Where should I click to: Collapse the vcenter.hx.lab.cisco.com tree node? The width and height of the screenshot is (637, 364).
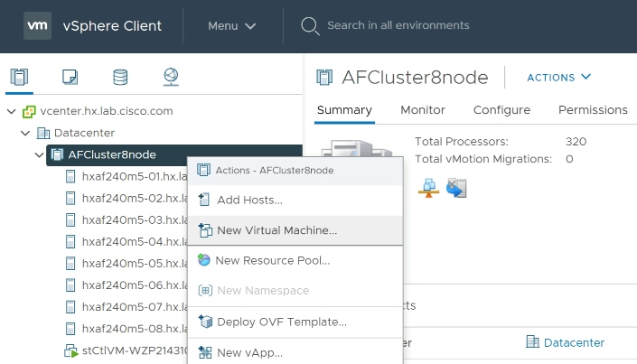(12, 111)
